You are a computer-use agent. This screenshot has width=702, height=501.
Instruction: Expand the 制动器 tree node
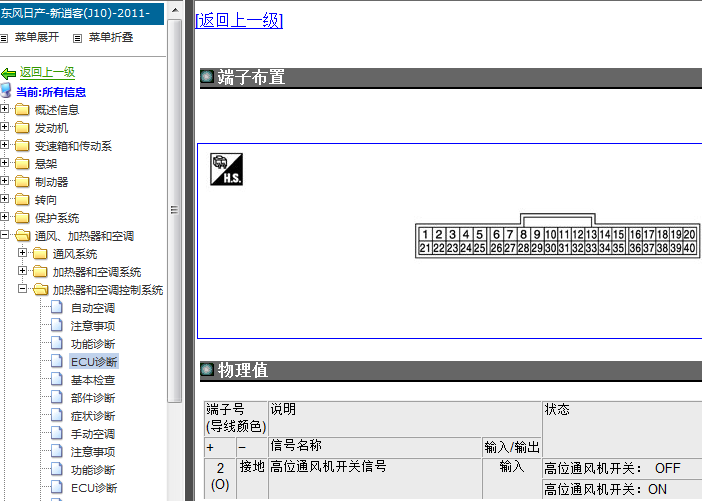[x=4, y=181]
